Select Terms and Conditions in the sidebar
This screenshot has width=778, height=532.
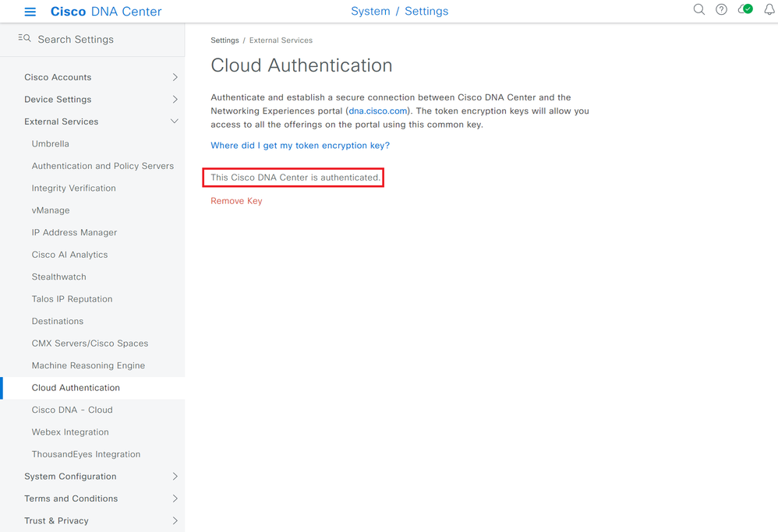[x=71, y=499]
